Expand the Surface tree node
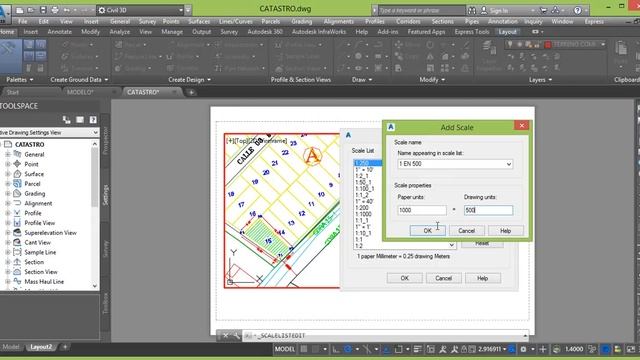 coord(8,174)
